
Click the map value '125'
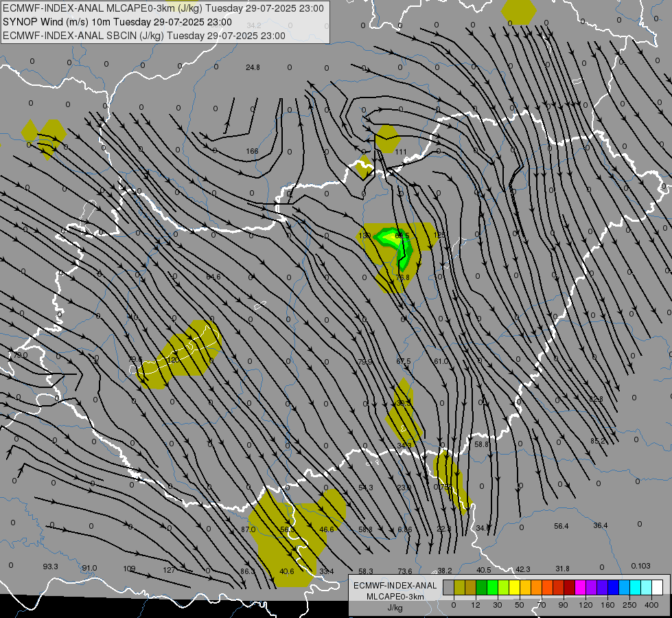click(x=439, y=235)
